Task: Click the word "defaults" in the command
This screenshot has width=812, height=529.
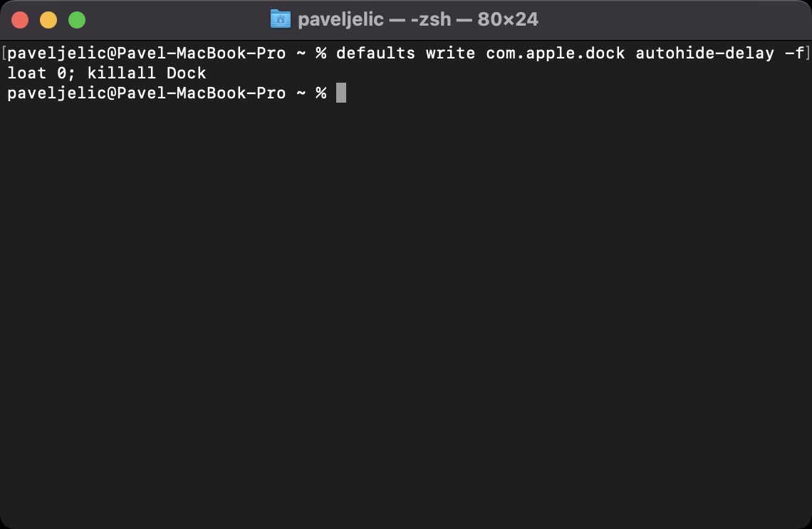Action: click(375, 53)
